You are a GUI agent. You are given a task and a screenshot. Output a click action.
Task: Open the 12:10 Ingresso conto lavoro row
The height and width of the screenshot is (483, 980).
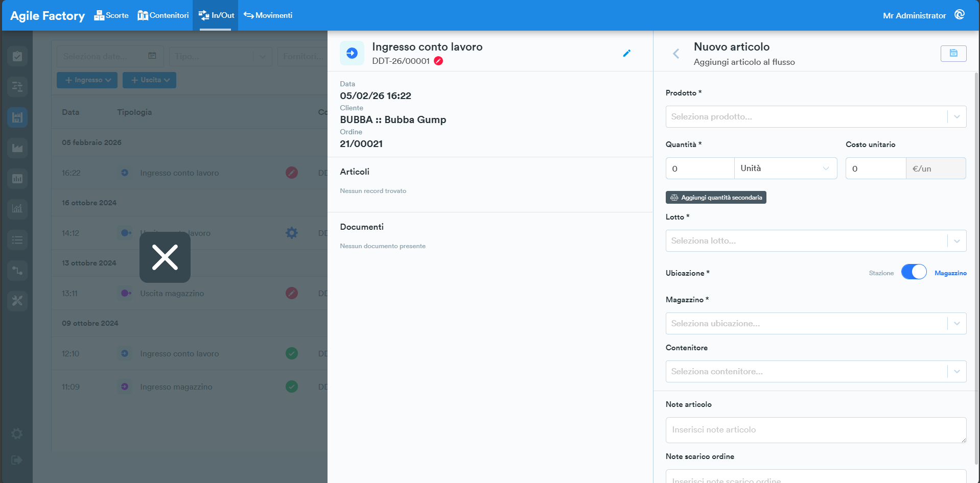click(x=190, y=353)
